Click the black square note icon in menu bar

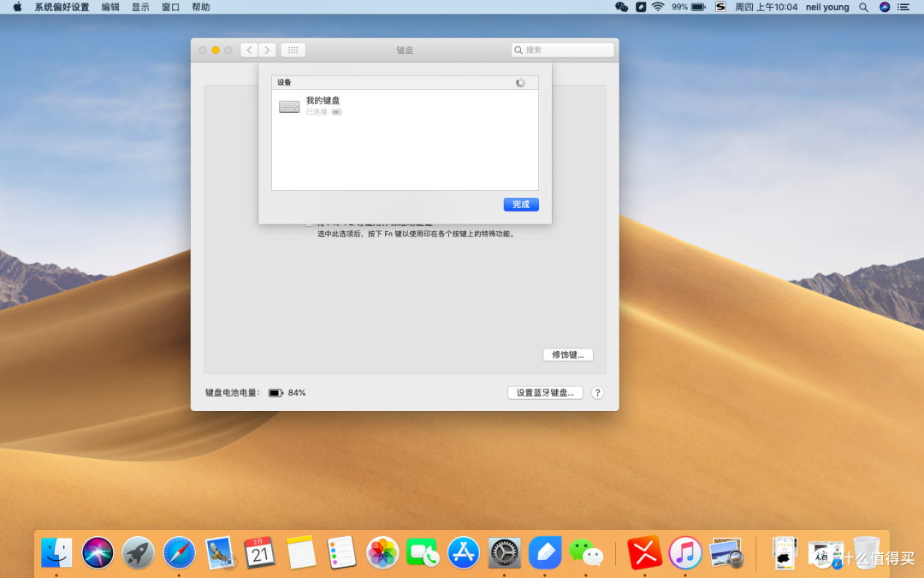(641, 7)
